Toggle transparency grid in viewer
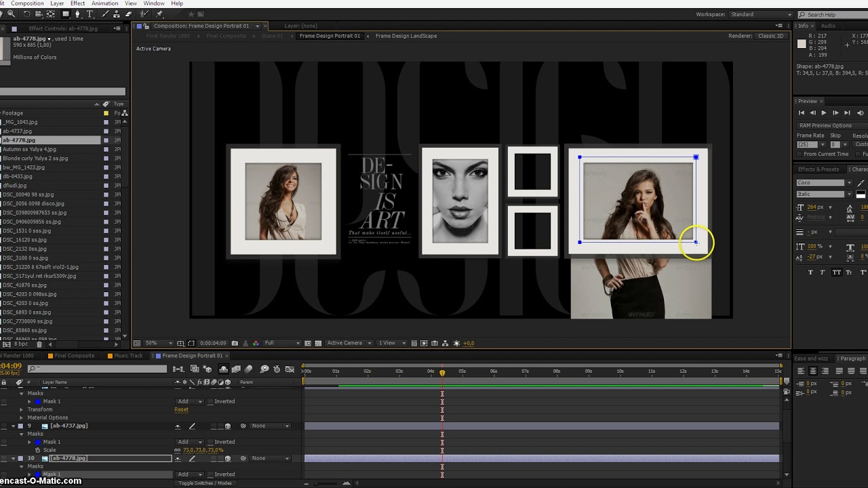Viewport: 868px width, 488px height. tap(318, 343)
